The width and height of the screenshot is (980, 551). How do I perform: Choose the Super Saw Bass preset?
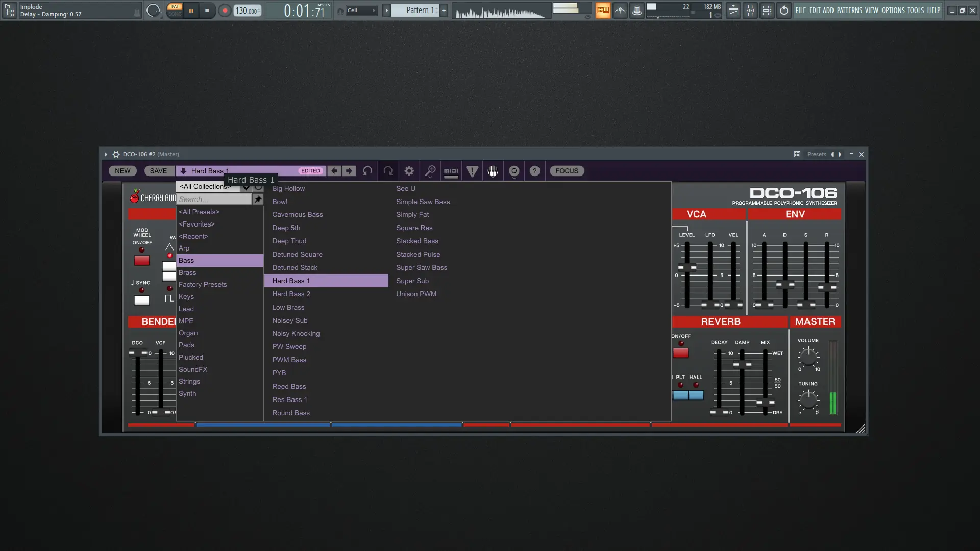click(x=421, y=267)
